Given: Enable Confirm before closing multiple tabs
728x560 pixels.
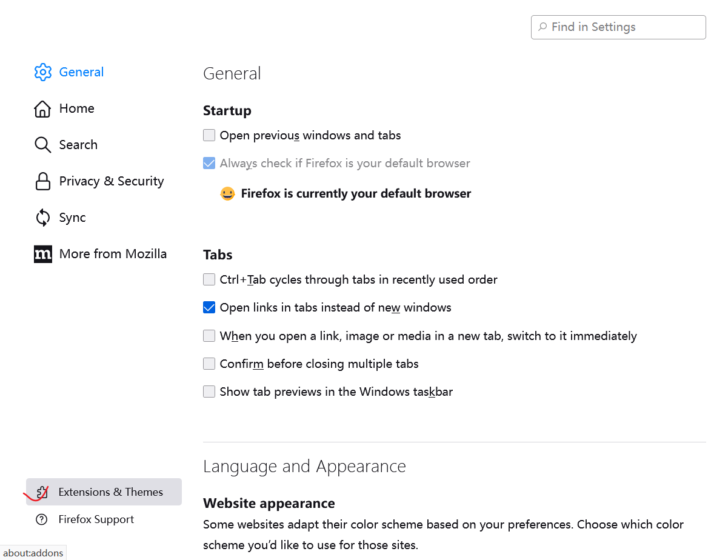Looking at the screenshot, I should click(209, 364).
